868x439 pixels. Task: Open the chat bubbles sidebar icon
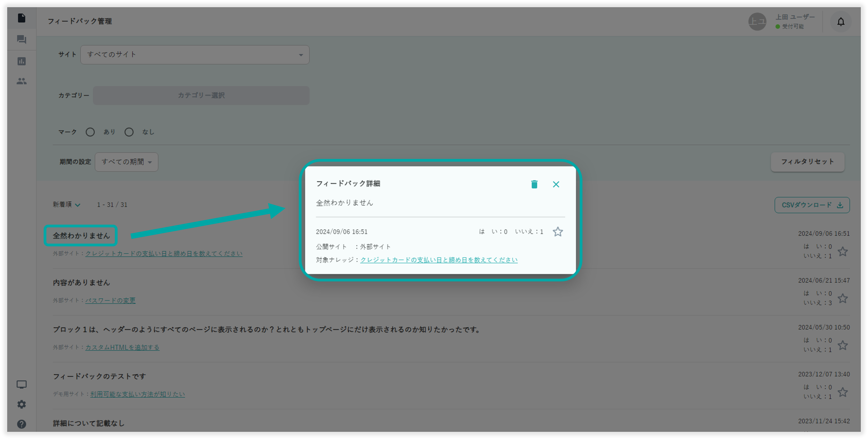click(x=22, y=39)
